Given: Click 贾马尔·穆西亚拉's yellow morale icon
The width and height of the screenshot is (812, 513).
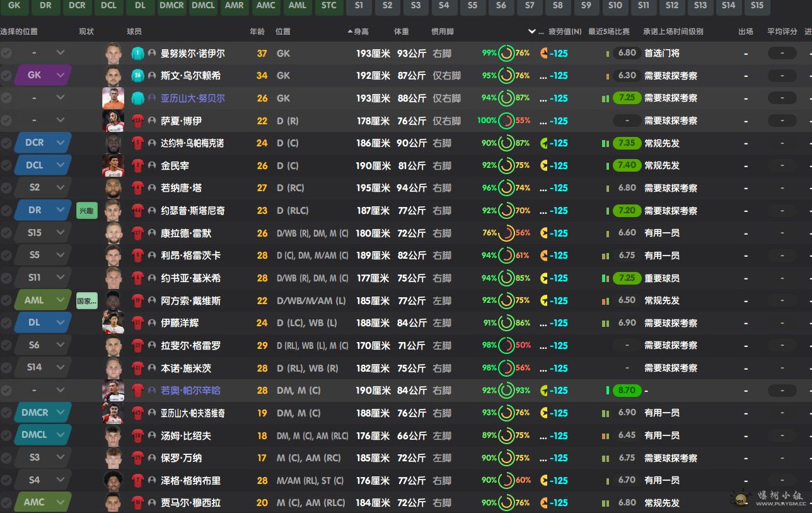Looking at the screenshot, I should (544, 503).
